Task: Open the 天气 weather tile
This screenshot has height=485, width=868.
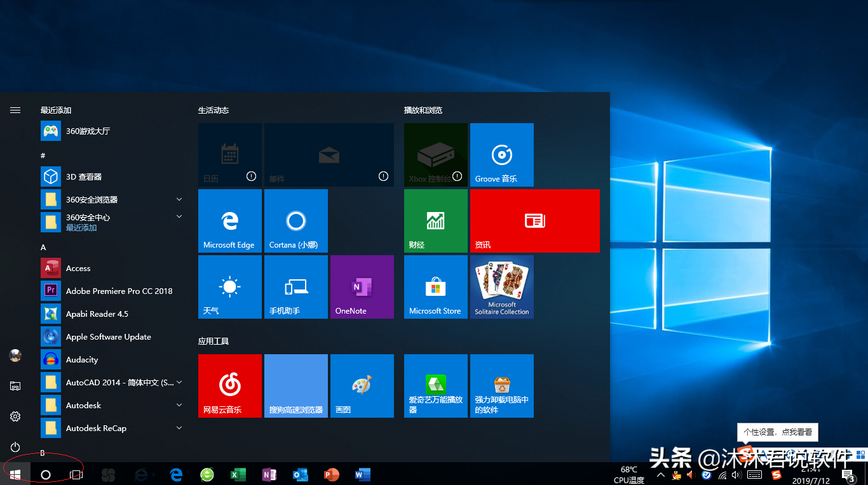Action: tap(230, 287)
